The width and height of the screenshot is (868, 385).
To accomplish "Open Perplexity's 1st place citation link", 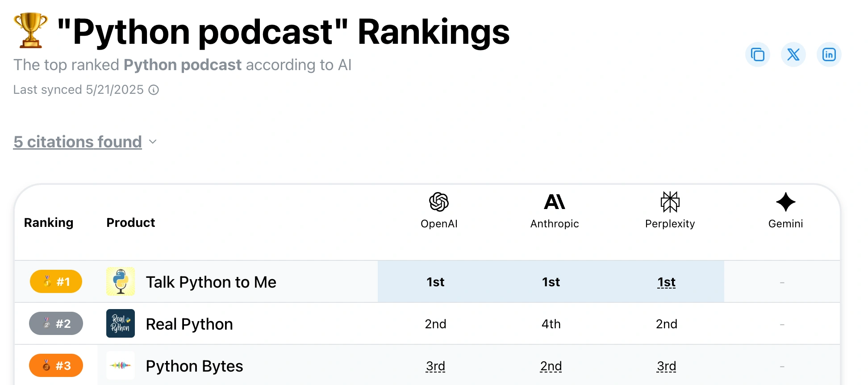I will click(666, 282).
